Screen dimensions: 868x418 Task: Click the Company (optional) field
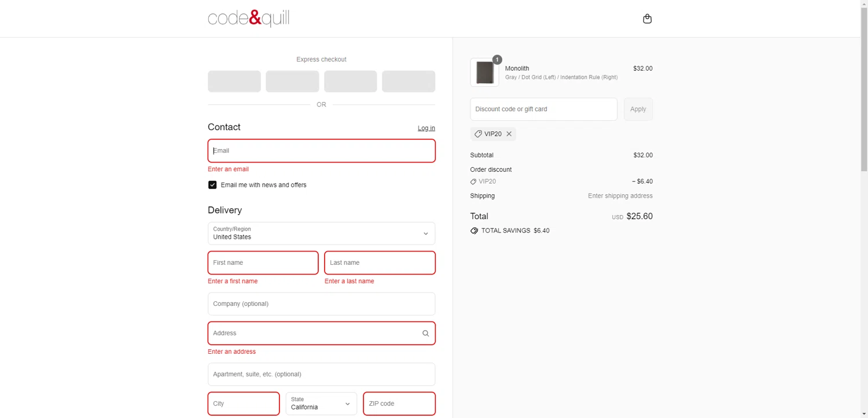(322, 304)
